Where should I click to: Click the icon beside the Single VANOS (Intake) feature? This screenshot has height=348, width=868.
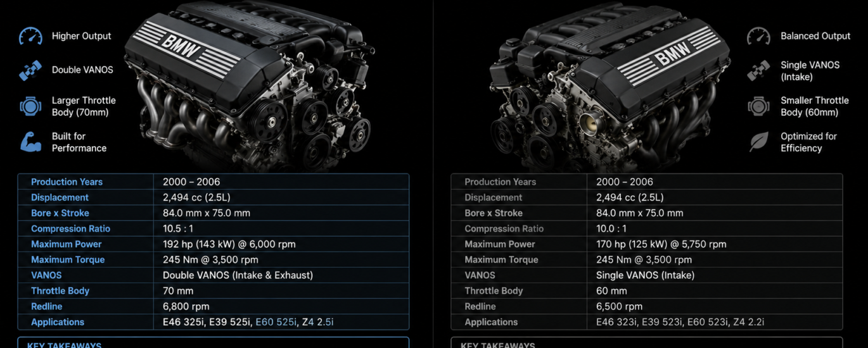(x=758, y=70)
